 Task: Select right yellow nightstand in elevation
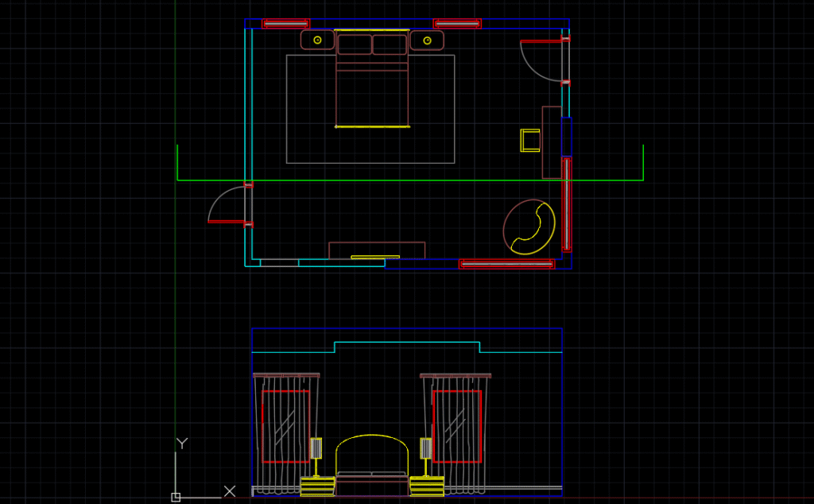tap(427, 487)
